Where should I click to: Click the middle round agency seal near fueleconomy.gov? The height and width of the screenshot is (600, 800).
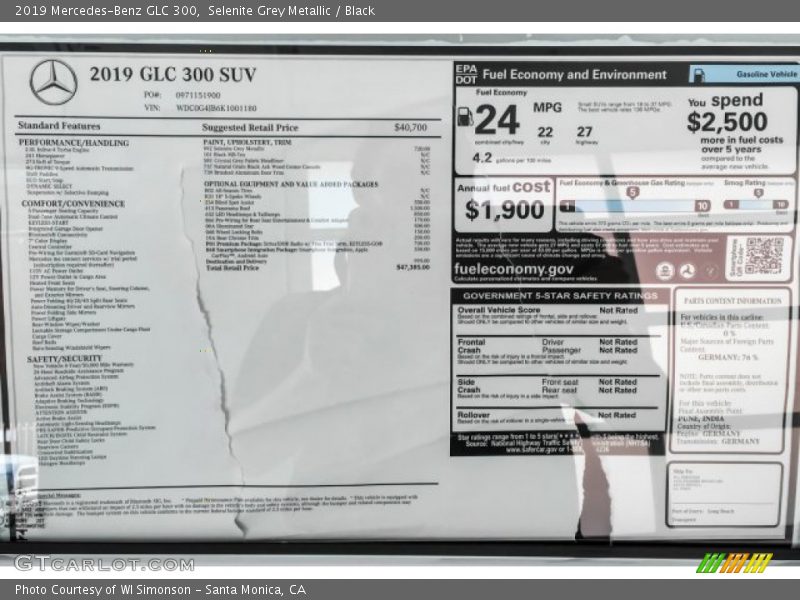click(687, 271)
